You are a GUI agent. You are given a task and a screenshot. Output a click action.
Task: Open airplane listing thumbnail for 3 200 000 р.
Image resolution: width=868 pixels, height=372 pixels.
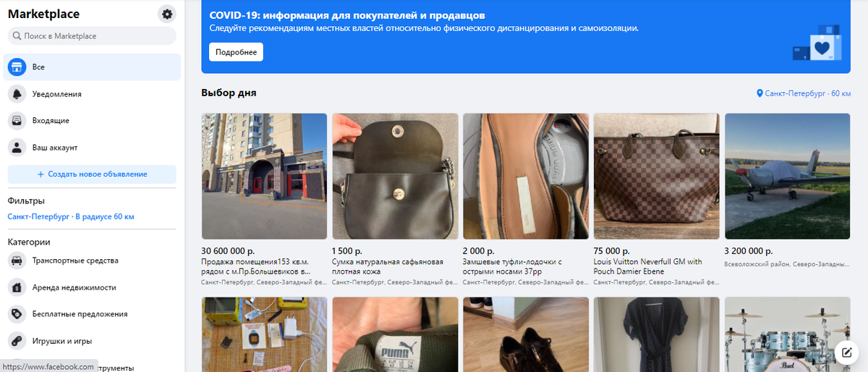coord(787,176)
